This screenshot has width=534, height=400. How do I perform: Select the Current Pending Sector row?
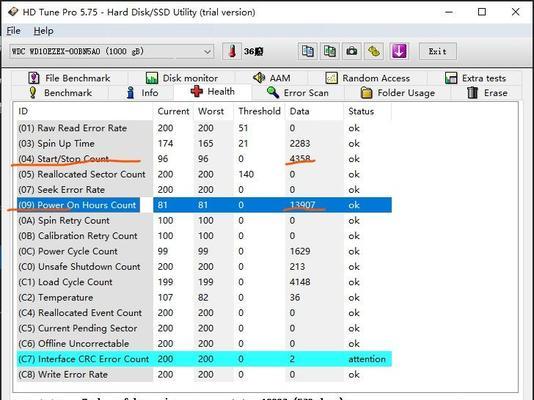(204, 328)
